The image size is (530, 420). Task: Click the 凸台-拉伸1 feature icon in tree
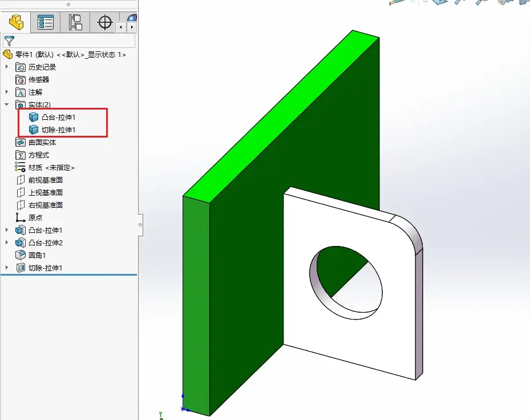21,231
